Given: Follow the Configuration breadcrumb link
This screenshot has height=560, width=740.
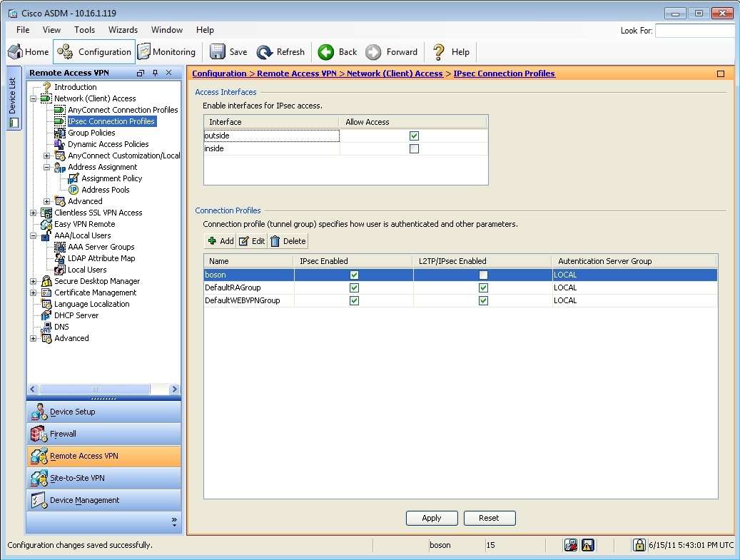Looking at the screenshot, I should point(220,73).
